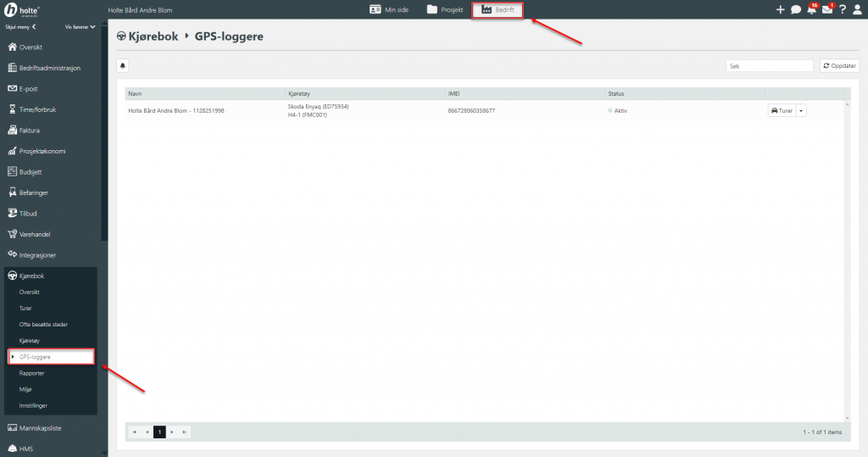Open the user profile icon
Viewport: 868px width, 457px height.
click(857, 9)
